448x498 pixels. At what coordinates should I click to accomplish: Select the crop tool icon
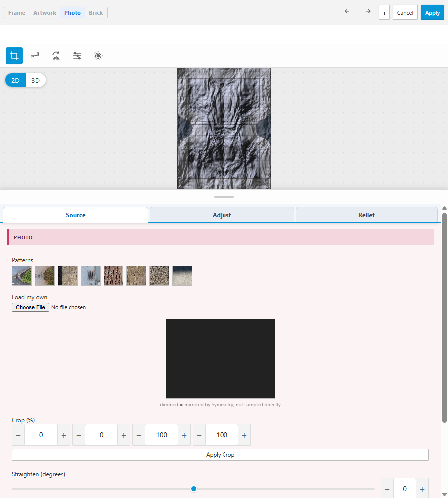[x=14, y=56]
